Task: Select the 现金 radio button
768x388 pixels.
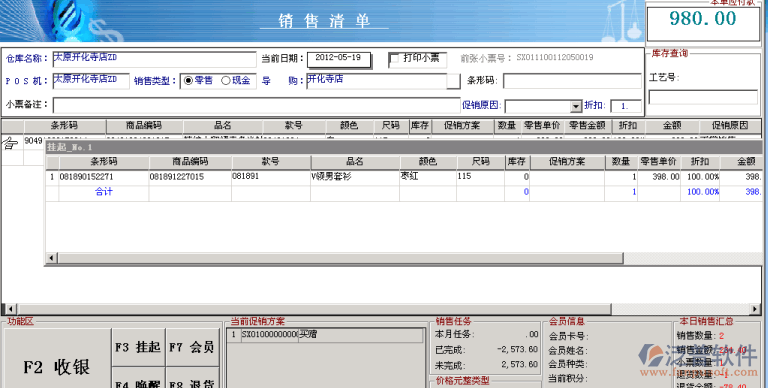Action: 226,80
